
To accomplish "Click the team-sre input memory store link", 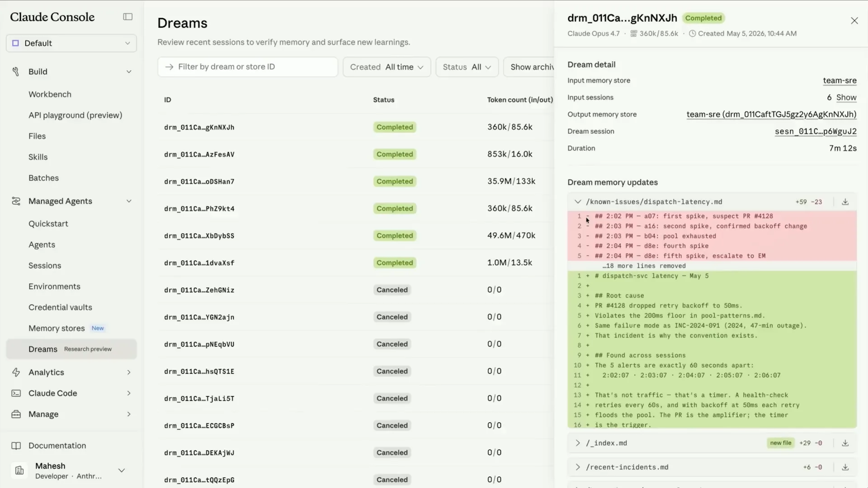I will coord(840,80).
